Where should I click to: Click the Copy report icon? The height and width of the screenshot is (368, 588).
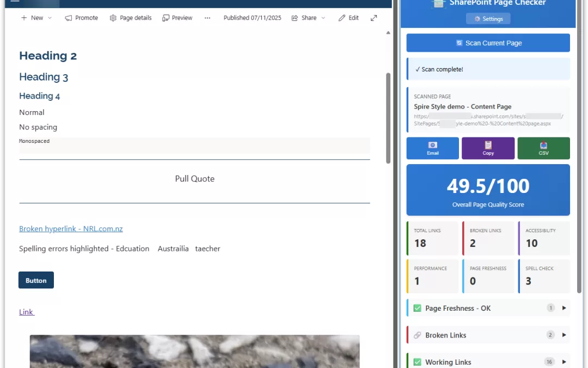[488, 145]
